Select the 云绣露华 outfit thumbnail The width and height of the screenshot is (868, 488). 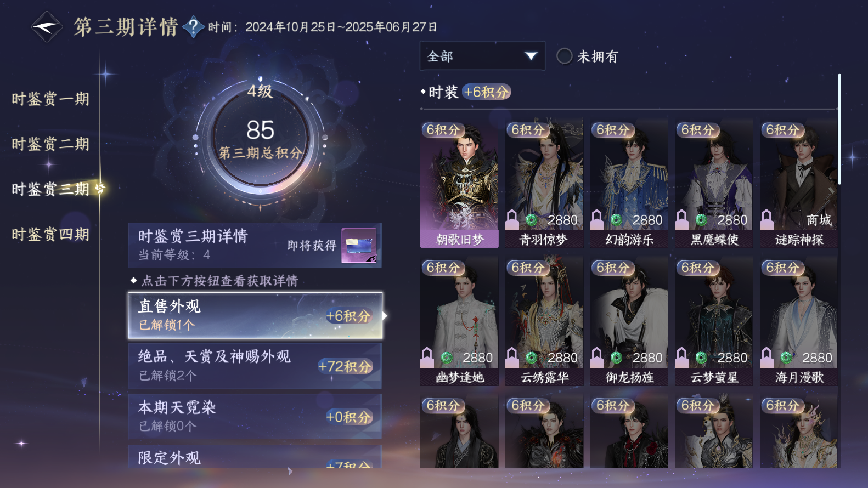click(x=544, y=321)
